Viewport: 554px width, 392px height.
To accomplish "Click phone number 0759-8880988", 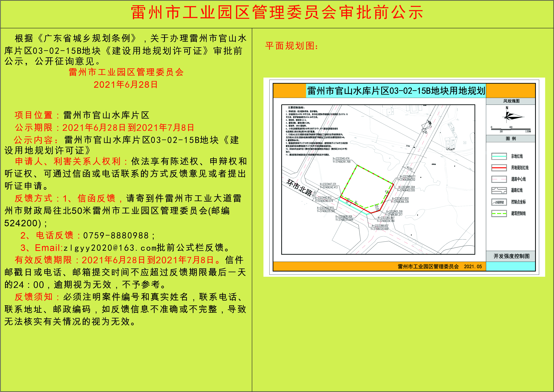I will 116,235.
